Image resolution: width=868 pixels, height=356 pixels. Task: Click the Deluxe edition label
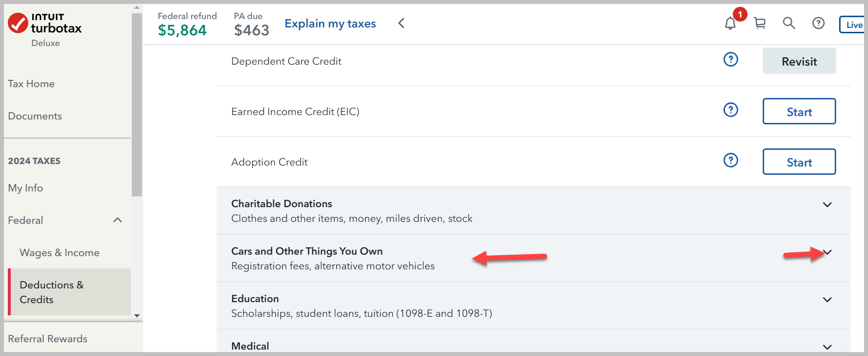pos(46,43)
